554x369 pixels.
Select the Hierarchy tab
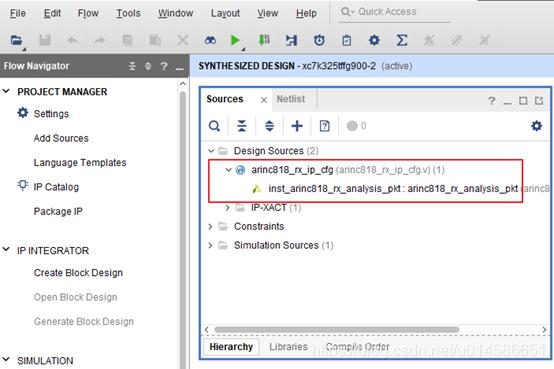pyautogui.click(x=231, y=347)
